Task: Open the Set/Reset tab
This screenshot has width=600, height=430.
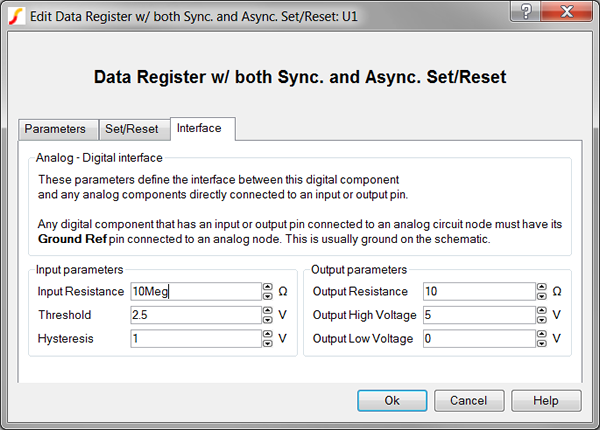Action: click(132, 129)
